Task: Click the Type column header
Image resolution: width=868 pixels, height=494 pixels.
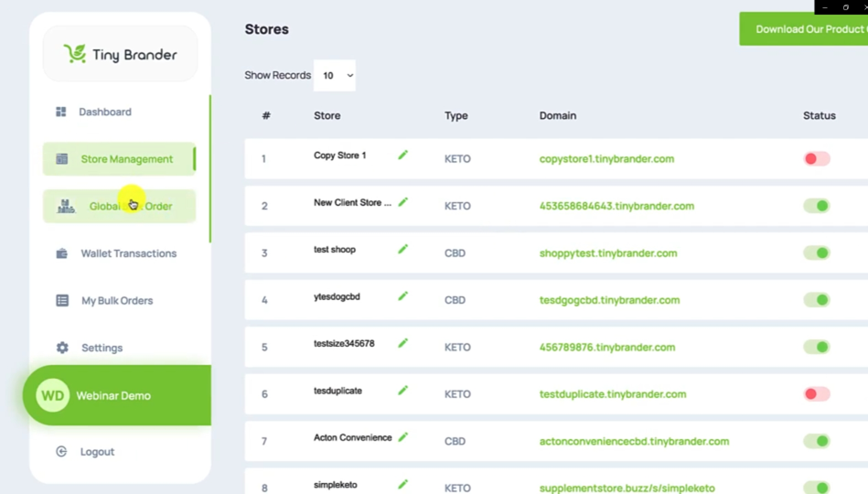Action: point(456,116)
